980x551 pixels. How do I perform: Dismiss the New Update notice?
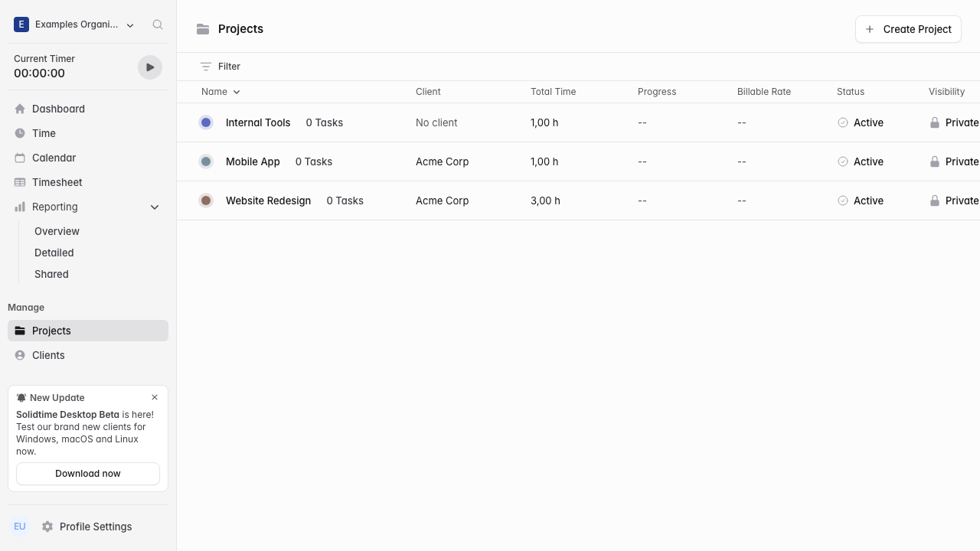click(x=155, y=397)
